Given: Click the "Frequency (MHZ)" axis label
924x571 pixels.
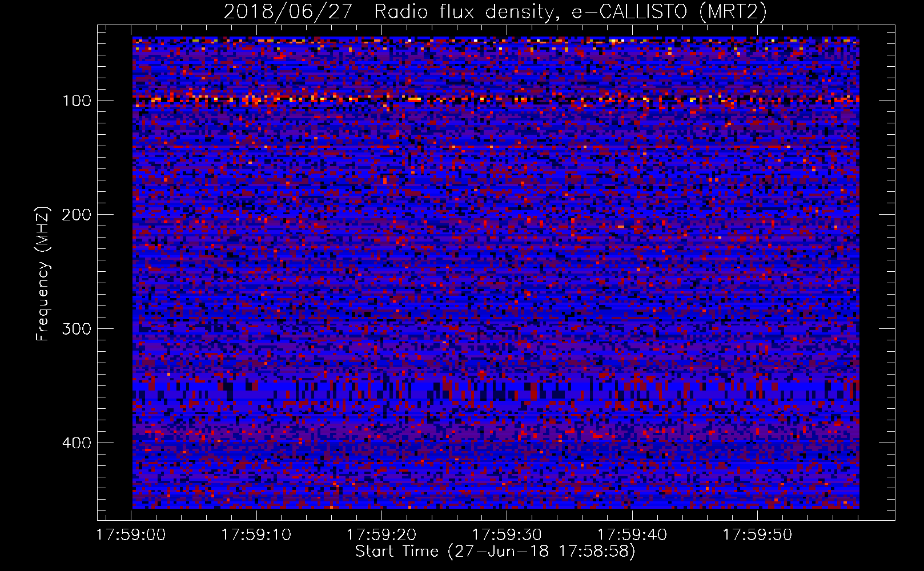Looking at the screenshot, I should (x=42, y=274).
